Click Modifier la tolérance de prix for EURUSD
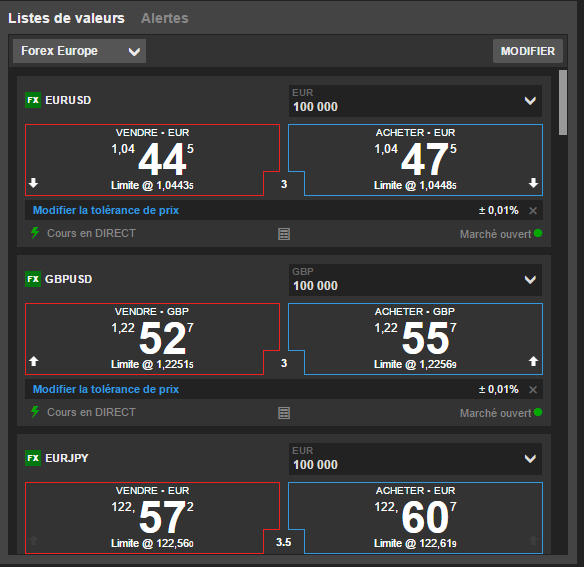Viewport: 584px width, 567px height. coord(106,210)
